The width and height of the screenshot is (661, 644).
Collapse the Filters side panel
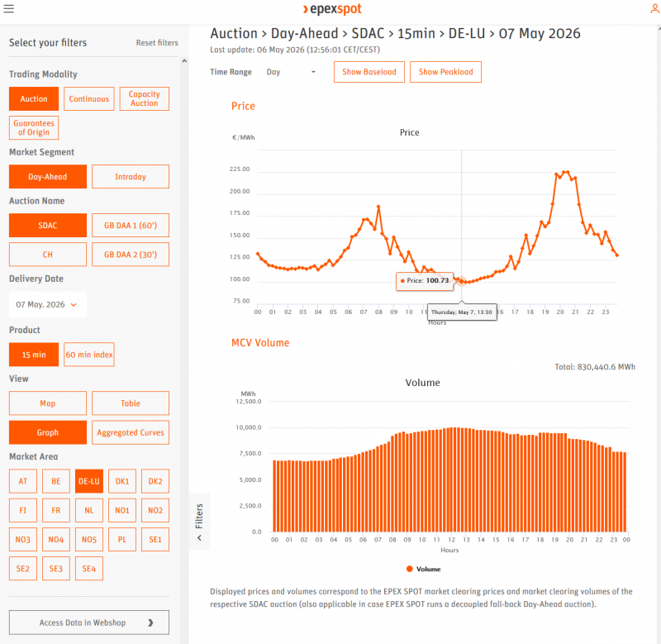[x=199, y=522]
